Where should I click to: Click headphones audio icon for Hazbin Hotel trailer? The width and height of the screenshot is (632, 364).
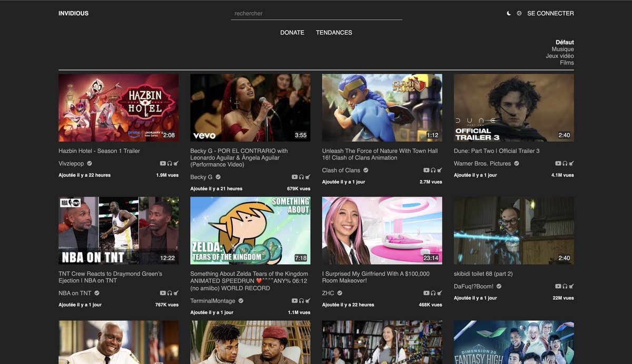(x=170, y=164)
